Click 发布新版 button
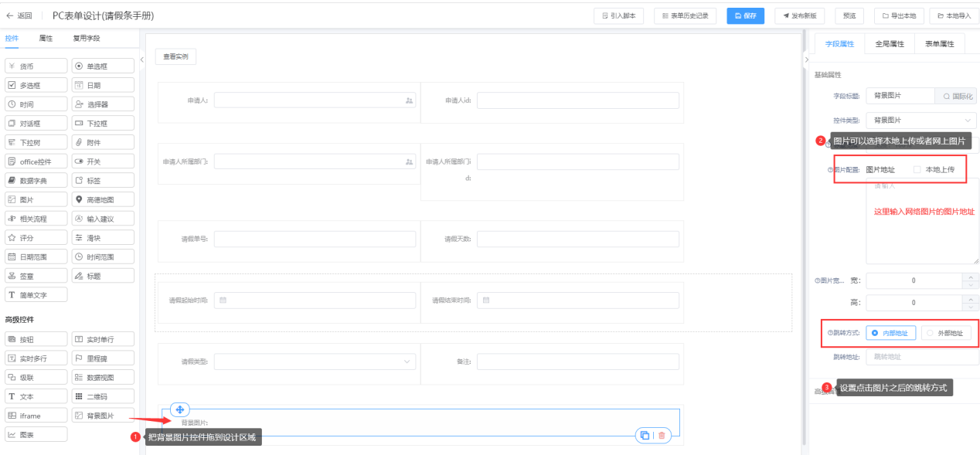This screenshot has height=455, width=980. [x=799, y=15]
